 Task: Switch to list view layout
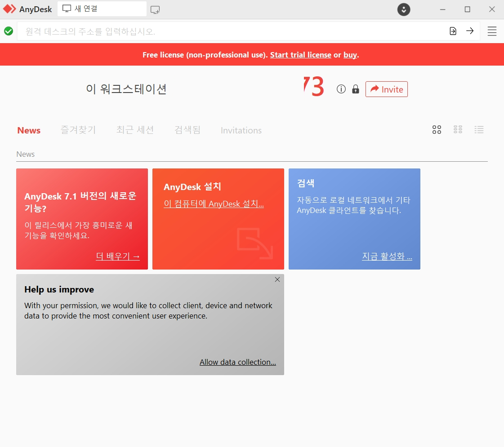(479, 130)
